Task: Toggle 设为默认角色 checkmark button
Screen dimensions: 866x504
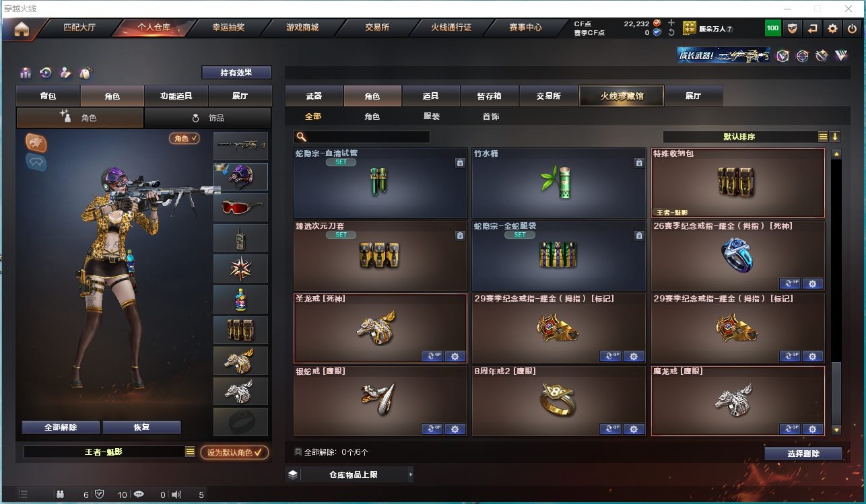Action: (x=234, y=452)
